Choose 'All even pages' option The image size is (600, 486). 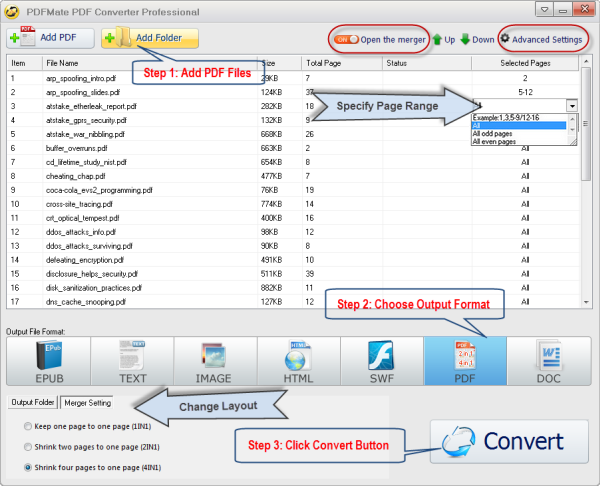click(519, 142)
